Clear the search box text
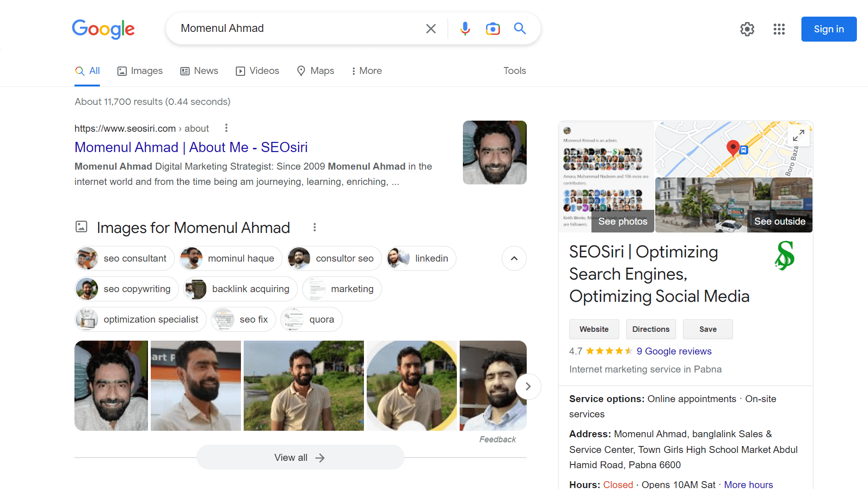 (x=431, y=29)
